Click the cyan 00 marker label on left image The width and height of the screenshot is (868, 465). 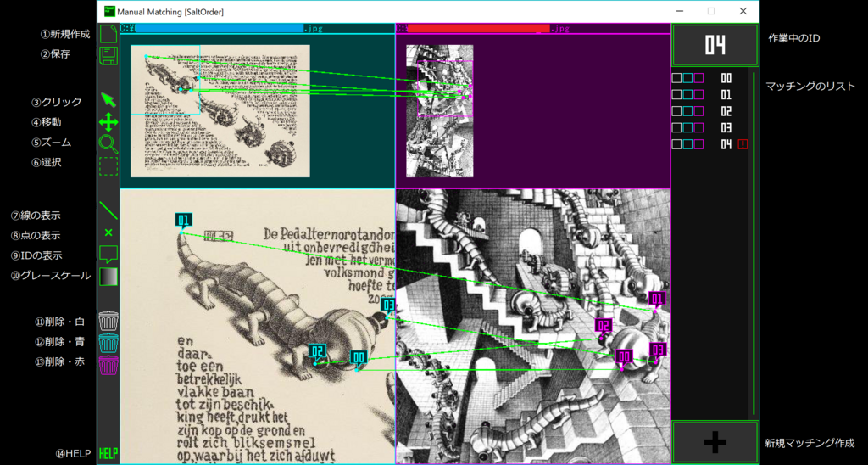click(359, 358)
